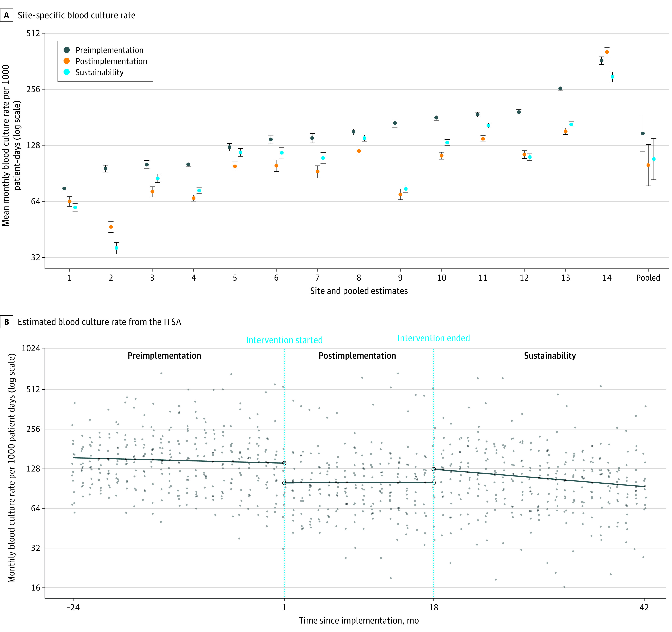Click panel B y-axis title 'Monthly blood culture rate'

12,468
